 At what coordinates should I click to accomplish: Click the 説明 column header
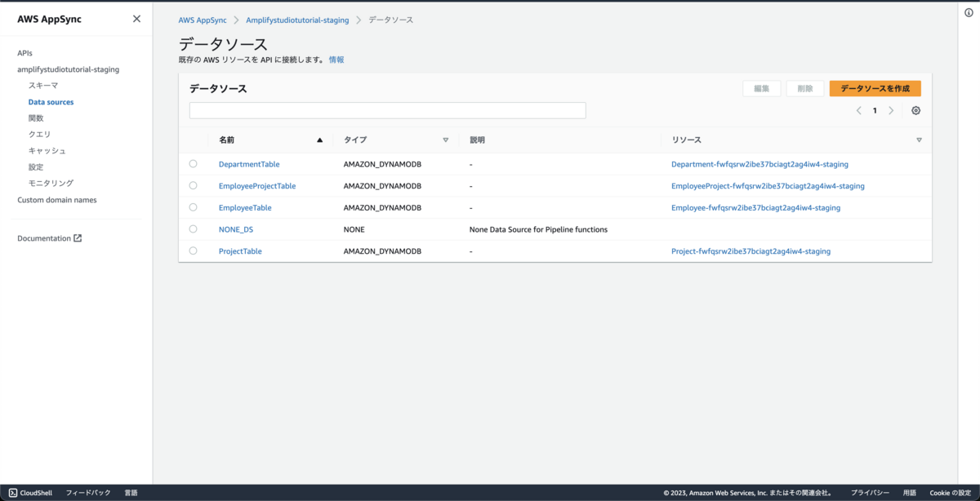(477, 140)
